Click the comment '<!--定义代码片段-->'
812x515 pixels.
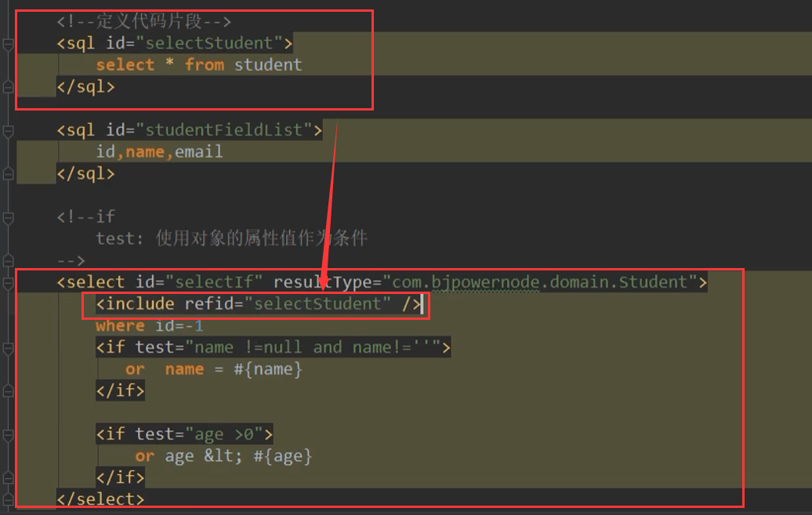pos(144,21)
